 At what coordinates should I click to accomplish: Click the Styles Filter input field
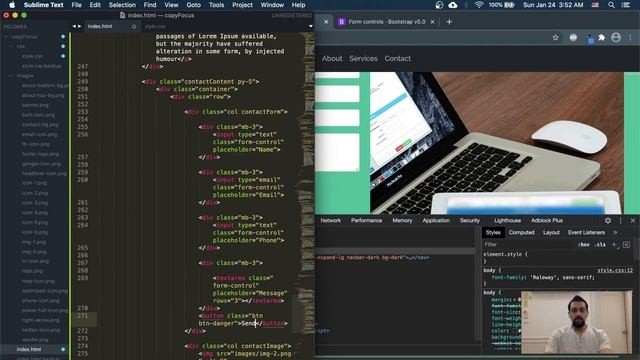(529, 244)
